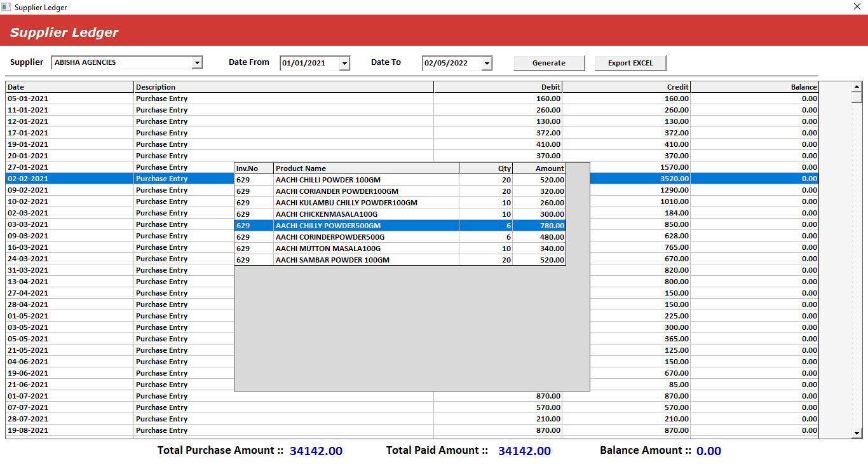This screenshot has width=868, height=464.
Task: Select AACHI CHICKENMASALA100G item
Action: click(400, 214)
